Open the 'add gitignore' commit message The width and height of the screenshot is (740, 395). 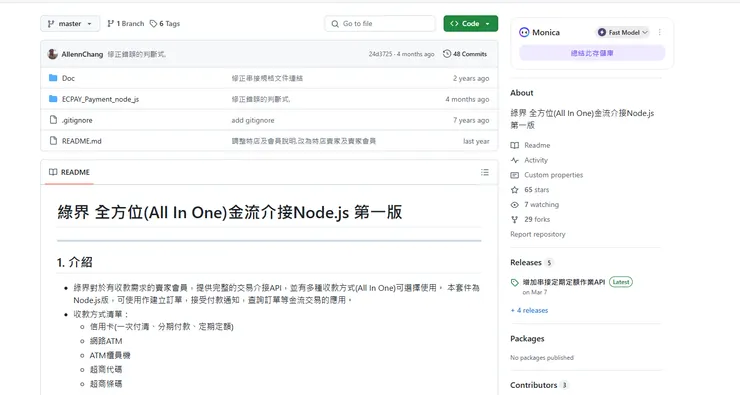point(253,120)
